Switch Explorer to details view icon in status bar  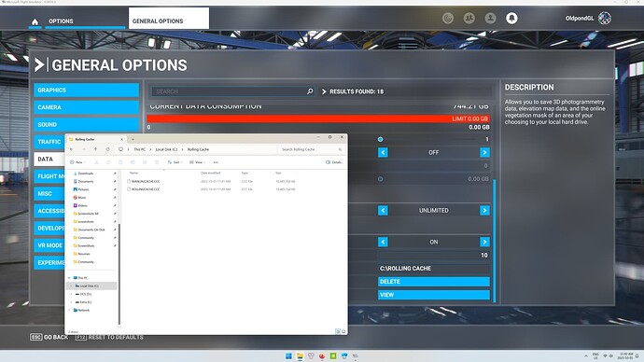[338, 331]
